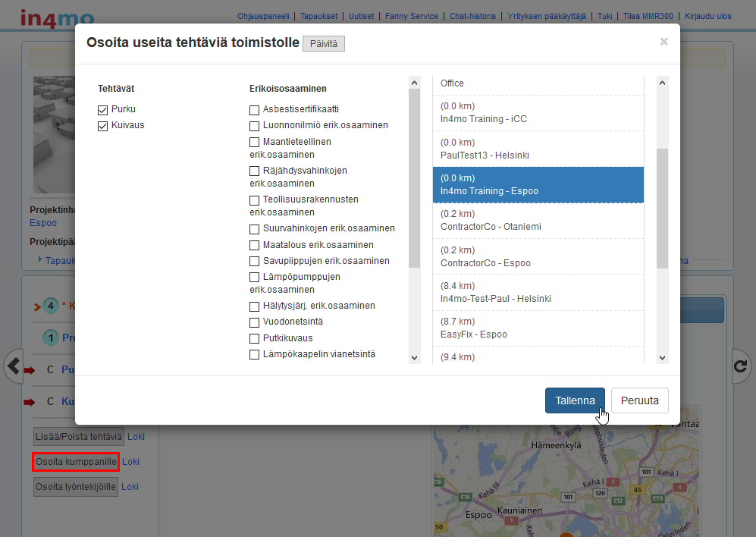Uncheck the Purku task checkbox
Viewport: 756px width, 537px height.
coord(103,109)
